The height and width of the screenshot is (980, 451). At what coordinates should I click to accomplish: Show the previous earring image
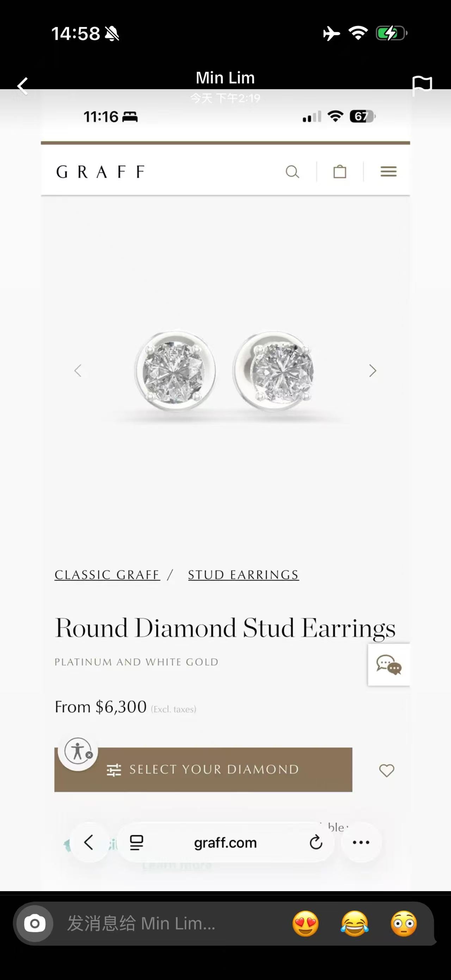coord(78,371)
